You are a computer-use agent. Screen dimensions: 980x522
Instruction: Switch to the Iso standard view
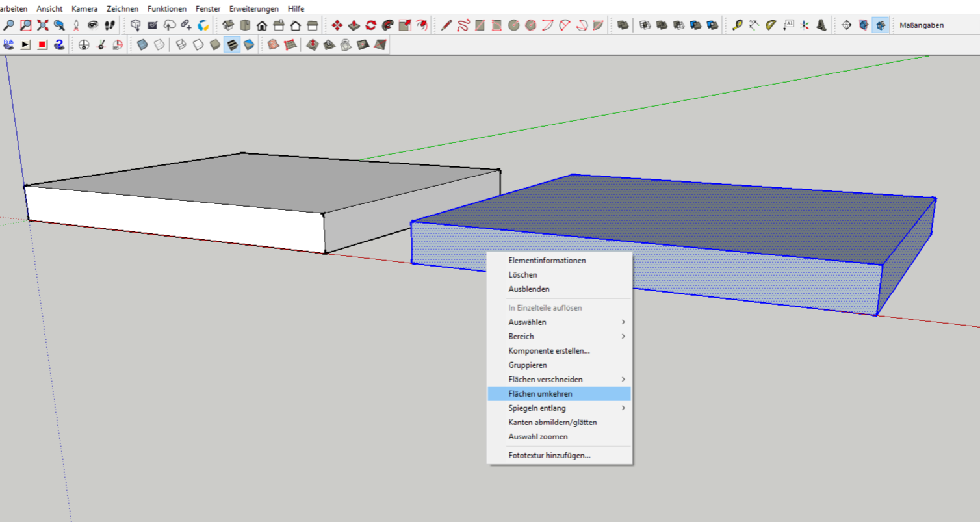[228, 25]
